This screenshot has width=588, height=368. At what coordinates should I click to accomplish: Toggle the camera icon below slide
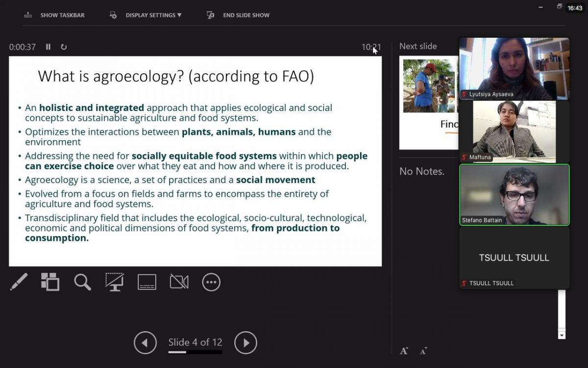click(179, 282)
